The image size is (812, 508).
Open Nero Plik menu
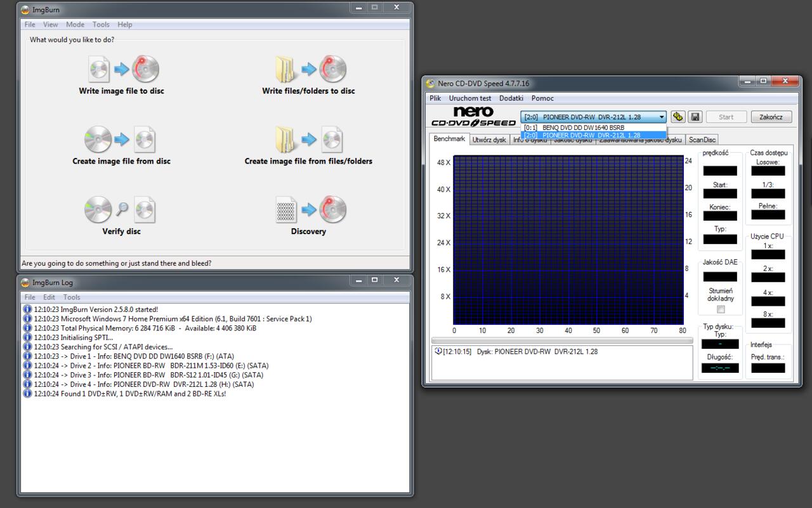[435, 98]
